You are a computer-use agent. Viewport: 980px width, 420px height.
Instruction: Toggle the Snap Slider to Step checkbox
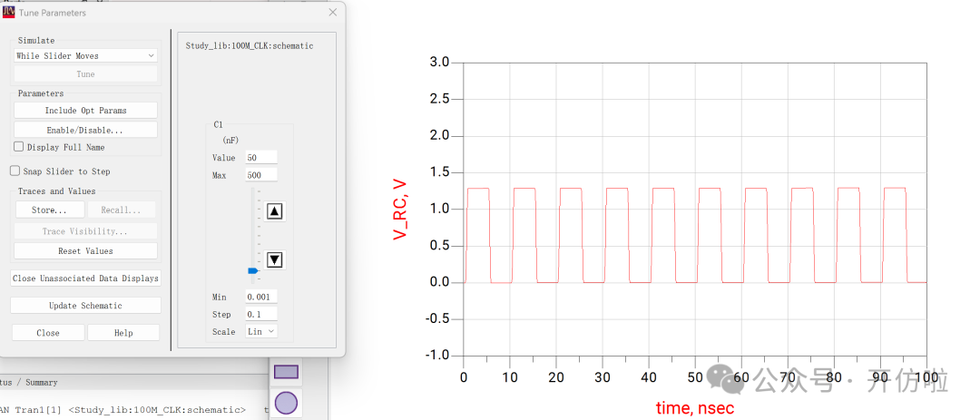coord(15,171)
